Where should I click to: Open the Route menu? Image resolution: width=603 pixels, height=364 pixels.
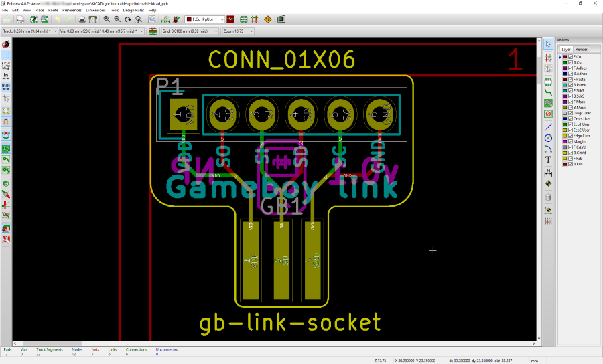coord(53,10)
